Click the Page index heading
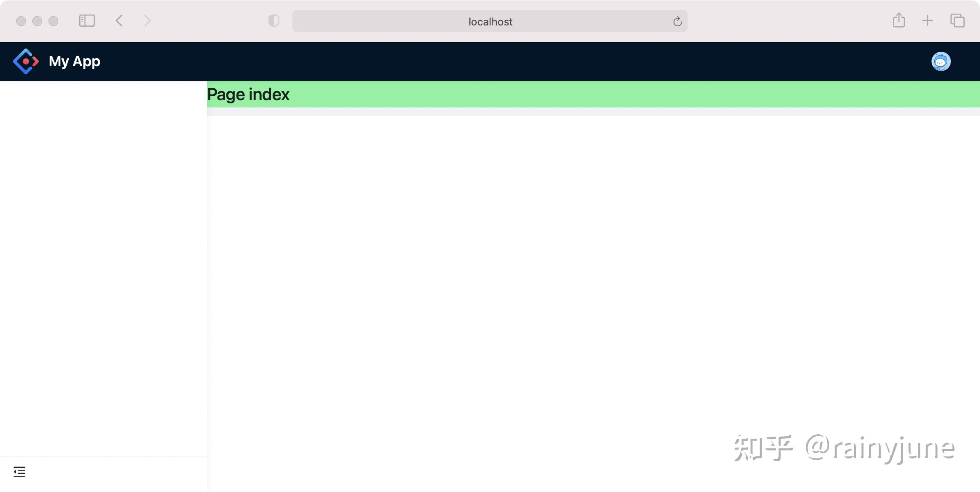This screenshot has width=980, height=492. pos(248,95)
